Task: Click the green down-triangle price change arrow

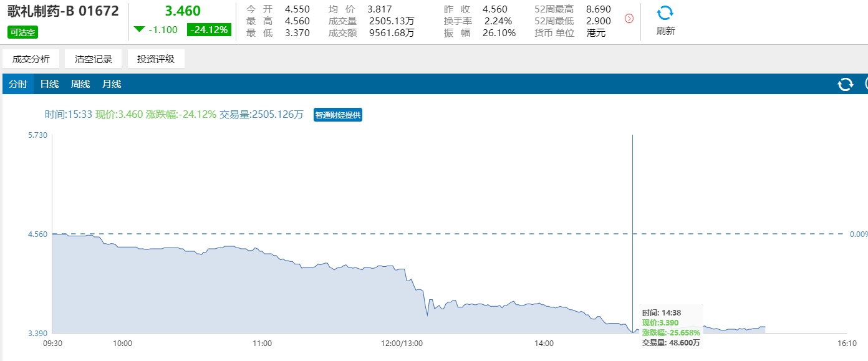Action: click(139, 29)
